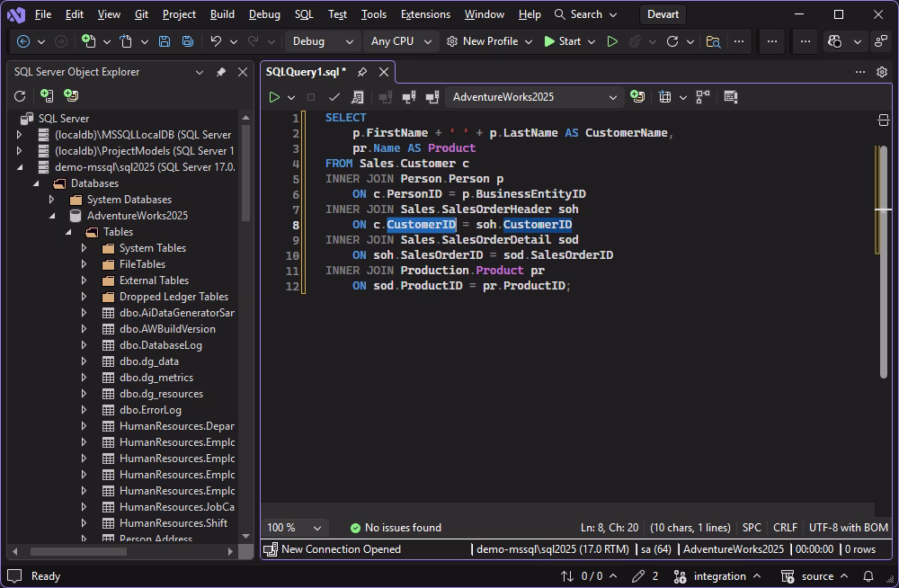Open the Tools menu

(374, 14)
